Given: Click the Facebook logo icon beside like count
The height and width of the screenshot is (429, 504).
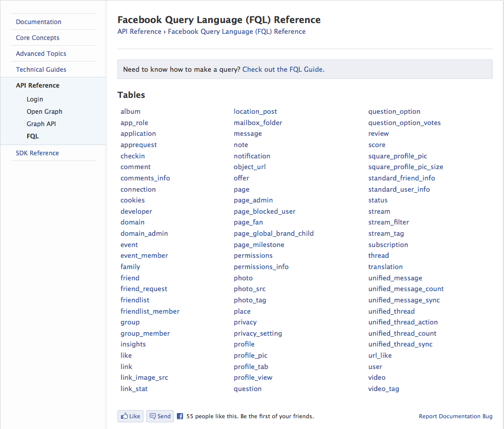Looking at the screenshot, I should click(180, 416).
